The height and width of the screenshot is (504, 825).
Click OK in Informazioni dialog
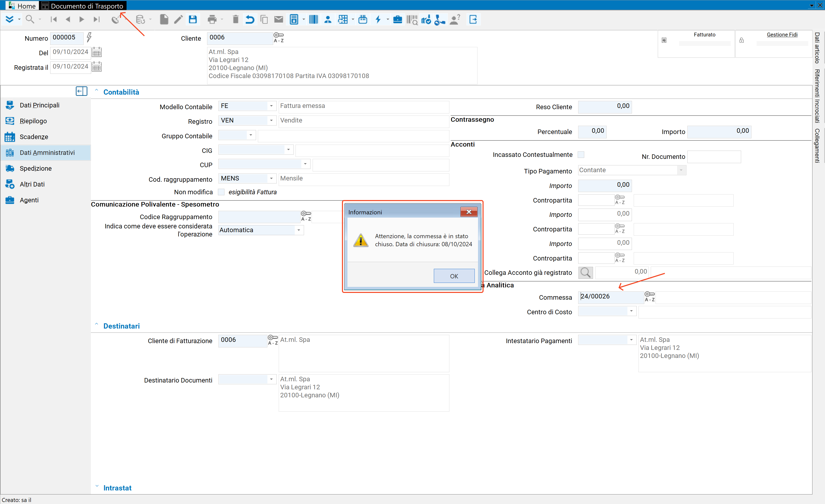click(454, 276)
